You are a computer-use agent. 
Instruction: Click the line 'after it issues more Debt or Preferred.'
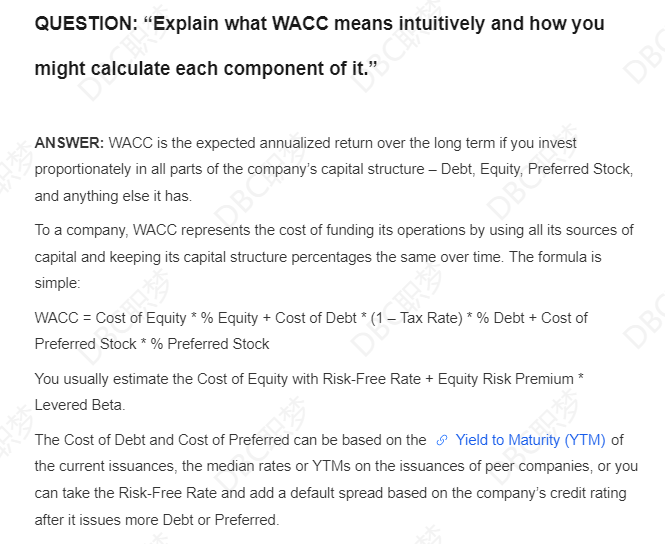tap(157, 519)
